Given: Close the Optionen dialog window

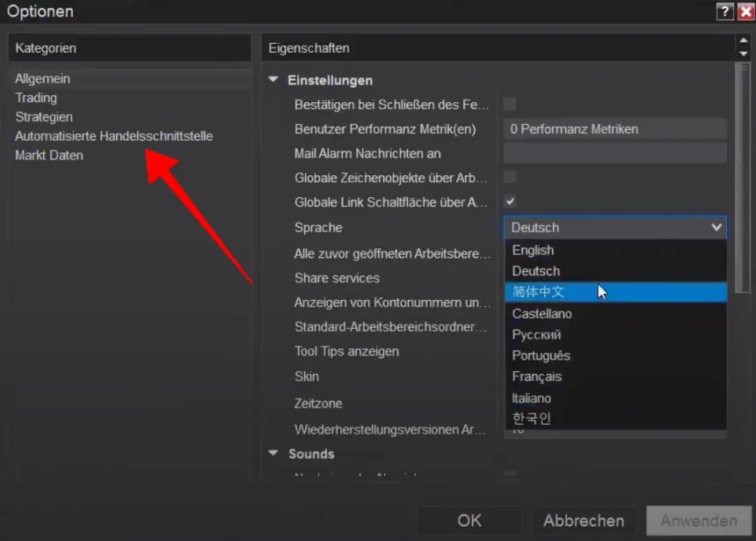Looking at the screenshot, I should [x=745, y=11].
